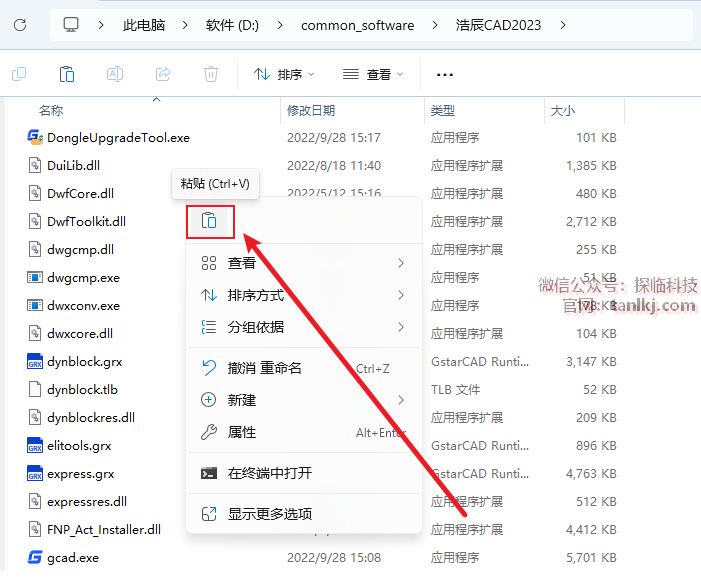Viewport: 701px width, 582px height.
Task: Click the dynblockres.dll file icon
Action: click(35, 418)
